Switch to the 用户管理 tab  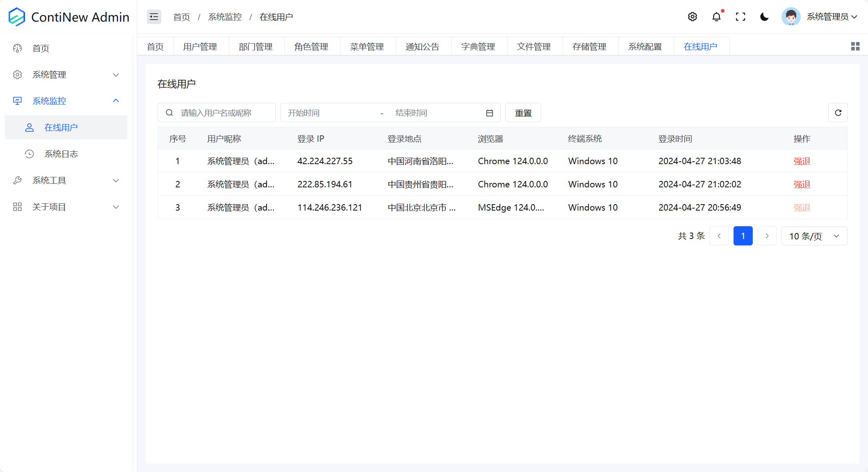click(x=200, y=47)
